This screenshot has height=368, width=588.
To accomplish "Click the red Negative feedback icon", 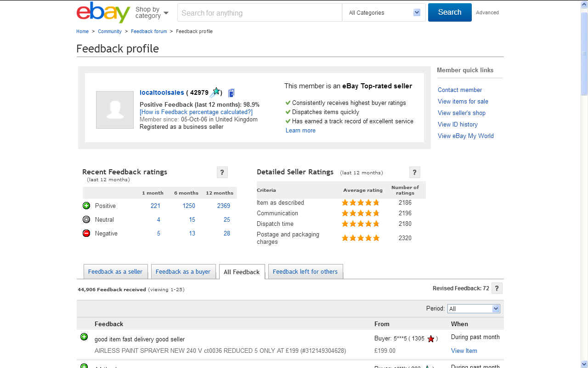I will 86,233.
